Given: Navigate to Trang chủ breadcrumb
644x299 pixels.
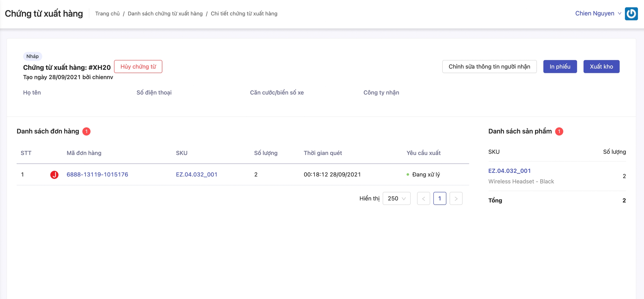Looking at the screenshot, I should pos(107,14).
